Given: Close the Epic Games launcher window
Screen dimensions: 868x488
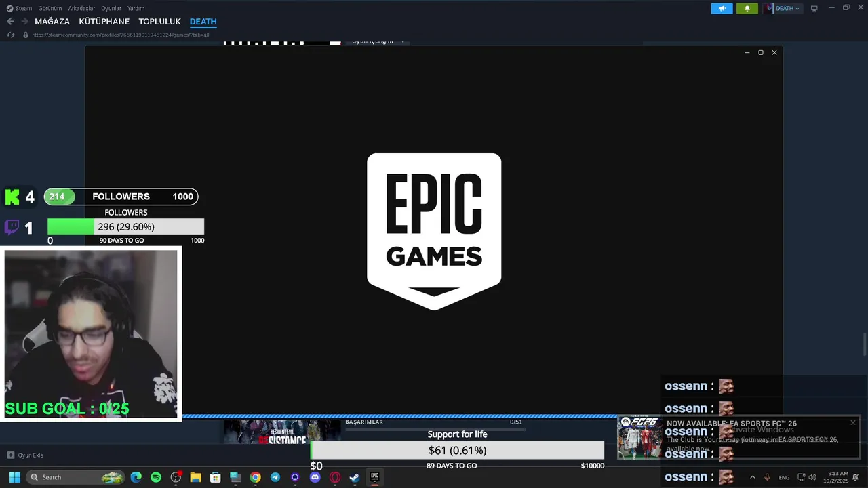Looking at the screenshot, I should pyautogui.click(x=774, y=52).
